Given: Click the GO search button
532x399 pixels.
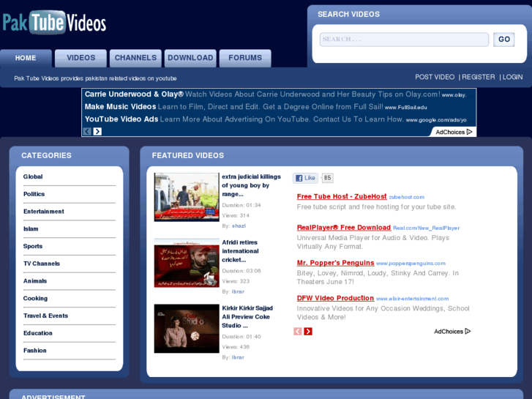Looking at the screenshot, I should click(504, 40).
